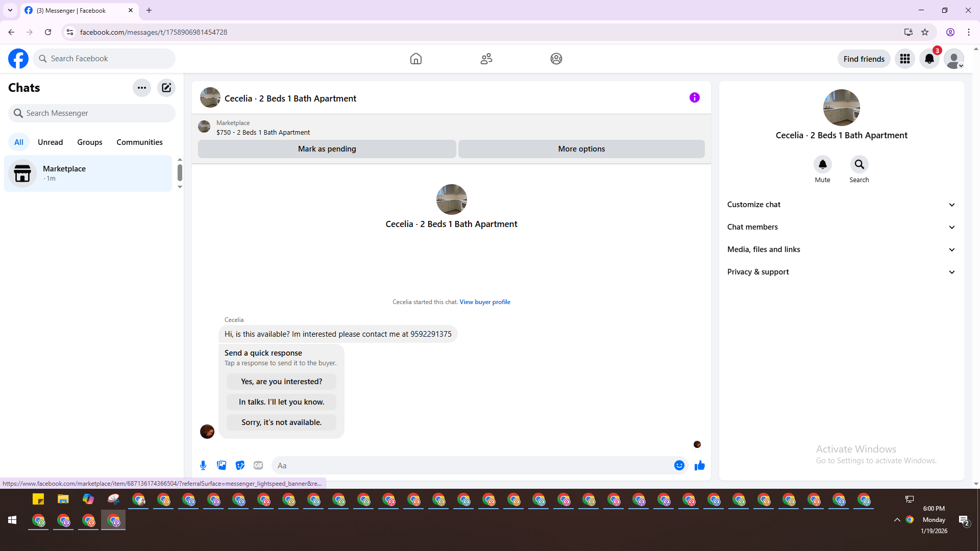Click the voice clip microphone icon
The height and width of the screenshot is (551, 980).
(203, 465)
